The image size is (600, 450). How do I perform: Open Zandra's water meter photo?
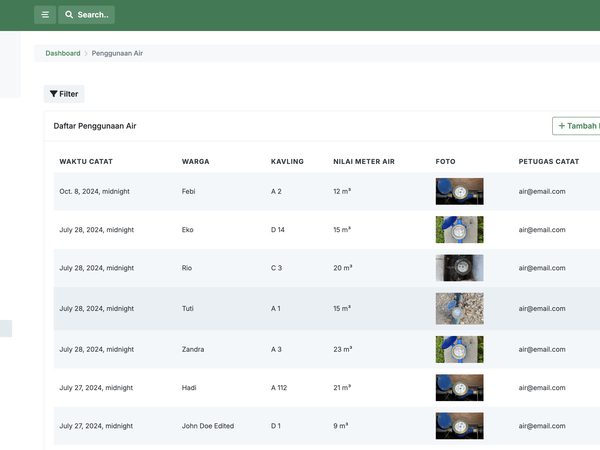pos(459,349)
